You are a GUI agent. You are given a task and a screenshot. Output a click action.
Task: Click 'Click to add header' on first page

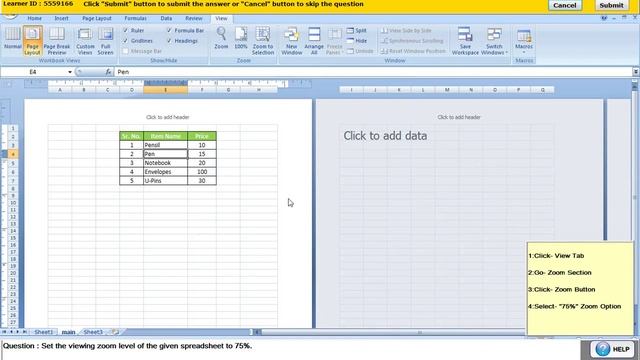[x=168, y=117]
